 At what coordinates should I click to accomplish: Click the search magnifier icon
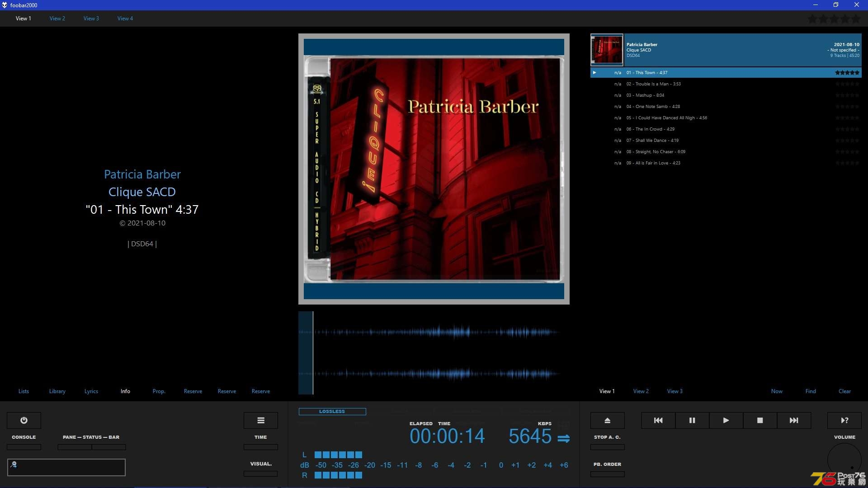14,464
